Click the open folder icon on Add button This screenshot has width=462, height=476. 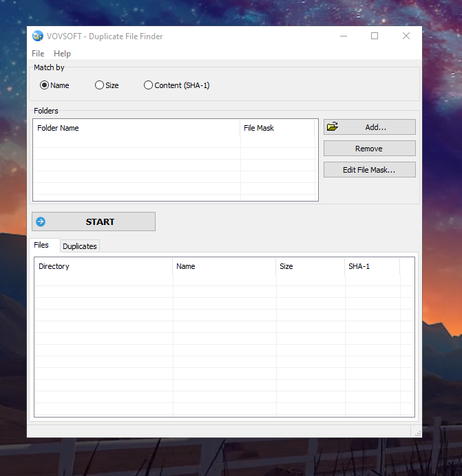333,127
